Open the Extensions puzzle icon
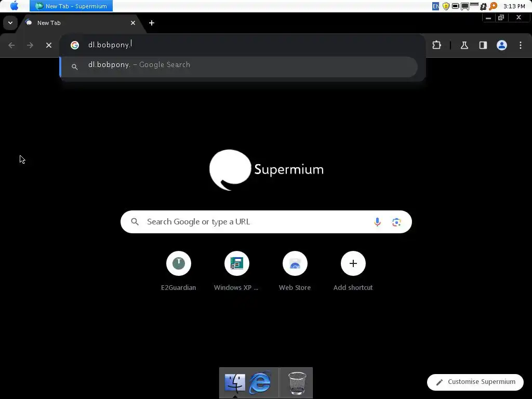Image resolution: width=532 pixels, height=399 pixels. coord(436,45)
